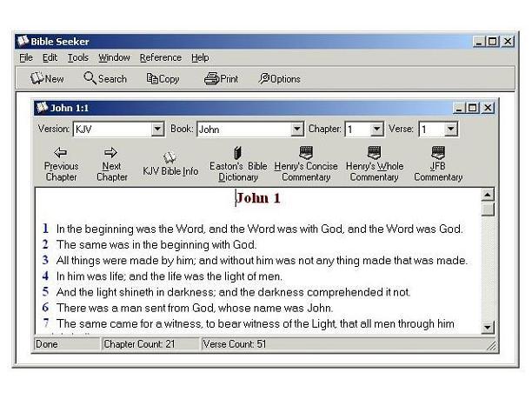
Task: Click the John 1:1 window icon
Action: [42, 107]
